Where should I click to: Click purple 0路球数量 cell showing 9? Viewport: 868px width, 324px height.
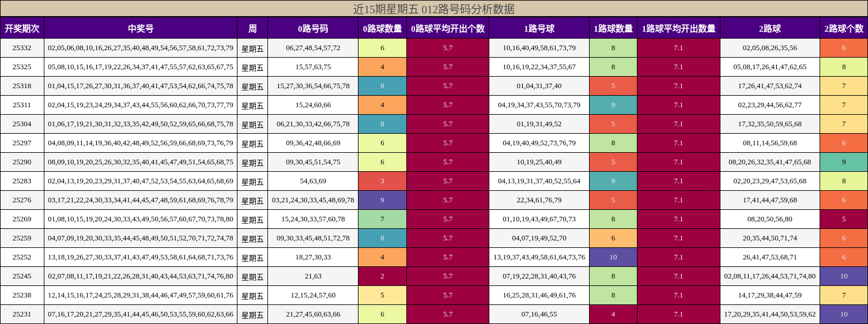[x=382, y=200]
